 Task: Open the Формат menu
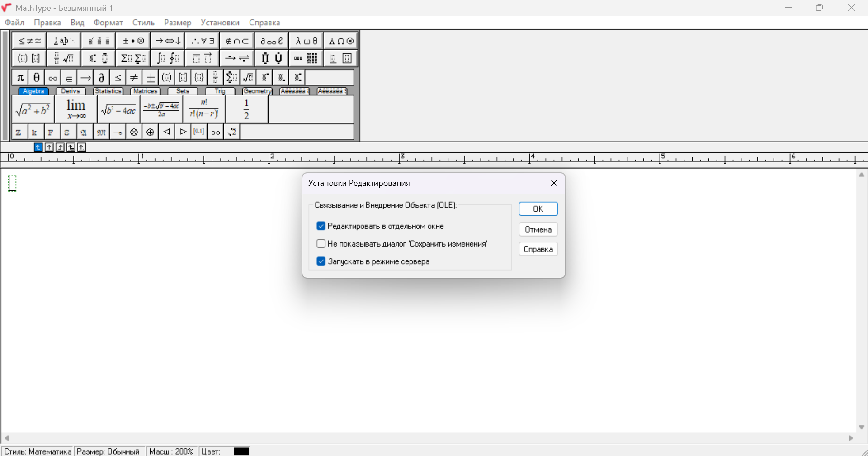[x=108, y=23]
